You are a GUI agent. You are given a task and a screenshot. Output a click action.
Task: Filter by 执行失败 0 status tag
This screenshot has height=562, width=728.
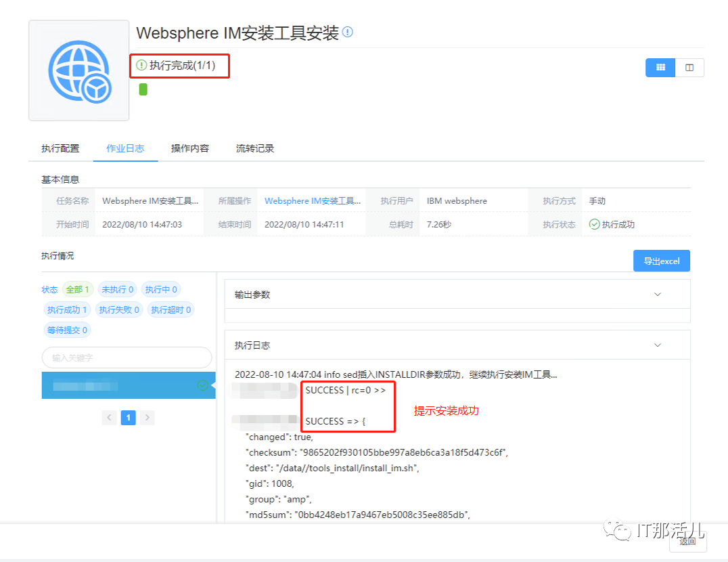pyautogui.click(x=119, y=310)
